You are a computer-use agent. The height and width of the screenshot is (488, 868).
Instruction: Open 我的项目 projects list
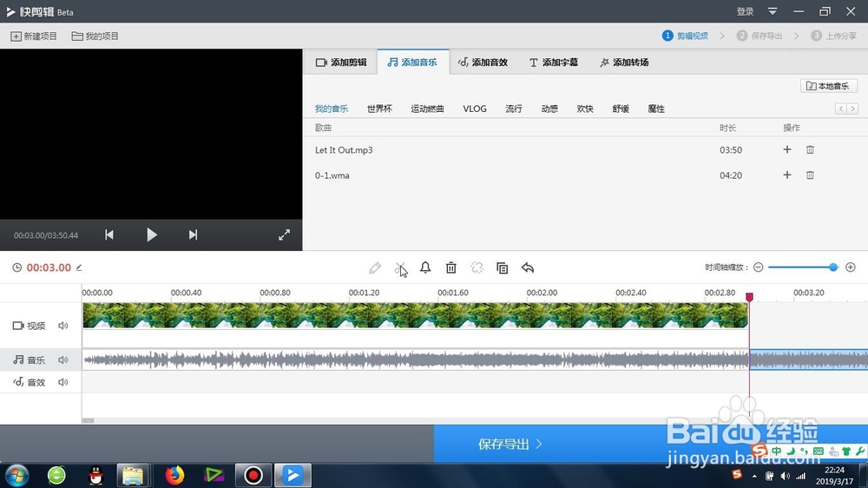95,36
